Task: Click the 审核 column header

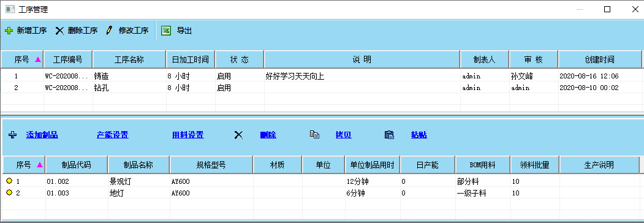Action: [x=534, y=59]
